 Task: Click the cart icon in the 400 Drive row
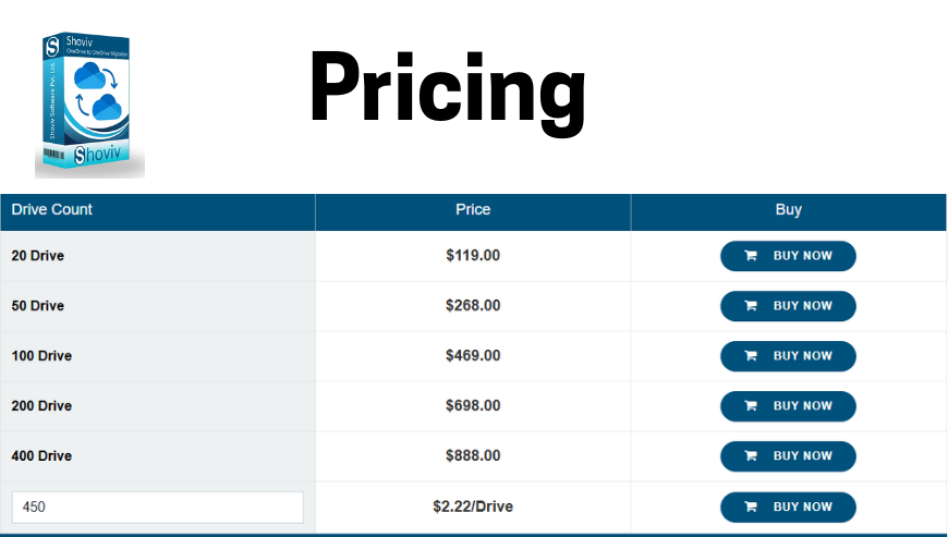tap(751, 456)
